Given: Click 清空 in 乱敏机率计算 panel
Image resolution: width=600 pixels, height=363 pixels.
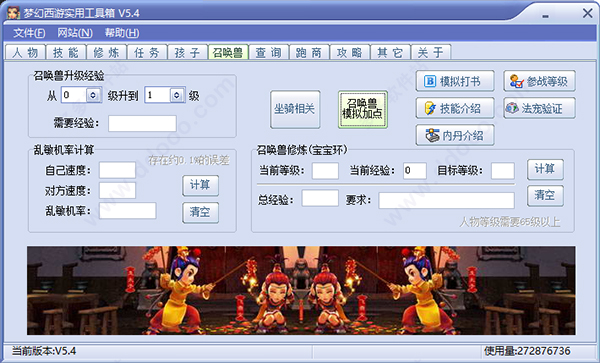Looking at the screenshot, I should point(201,212).
